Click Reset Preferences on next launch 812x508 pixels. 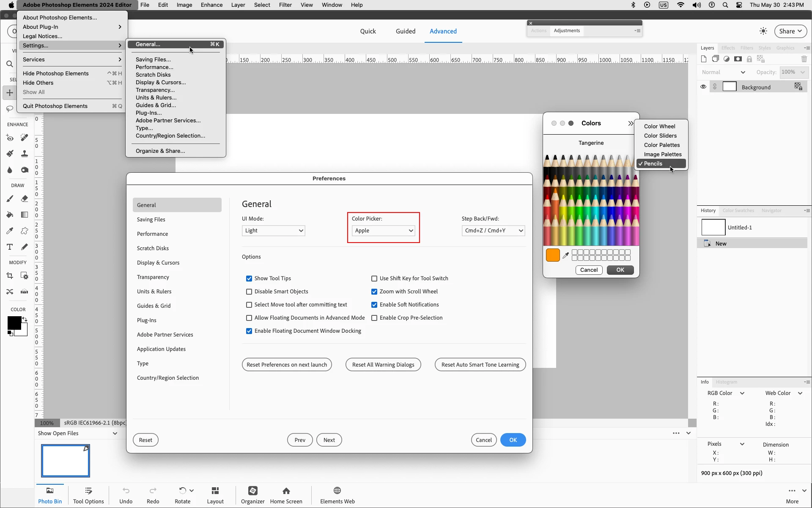tap(287, 364)
